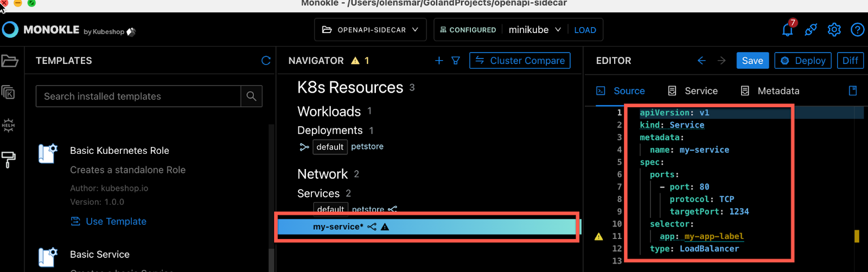The height and width of the screenshot is (272, 868).
Task: Click the LOAD cluster link
Action: pos(585,30)
